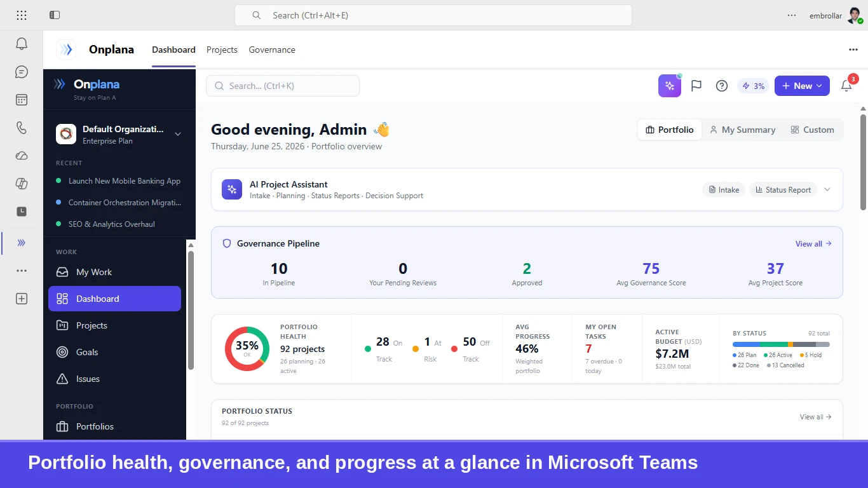The height and width of the screenshot is (488, 868).
Task: Click the 37 Avg Project Score
Action: pos(775,269)
